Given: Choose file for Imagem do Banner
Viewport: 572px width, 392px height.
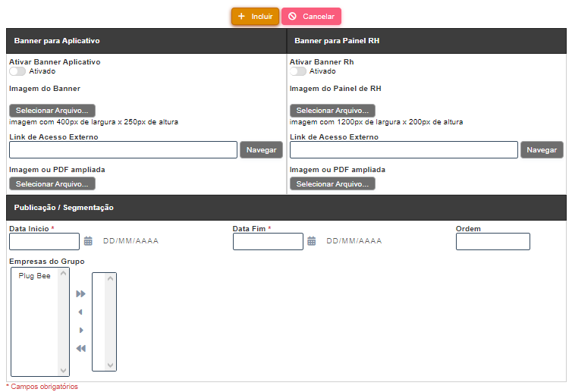Looking at the screenshot, I should coord(52,111).
